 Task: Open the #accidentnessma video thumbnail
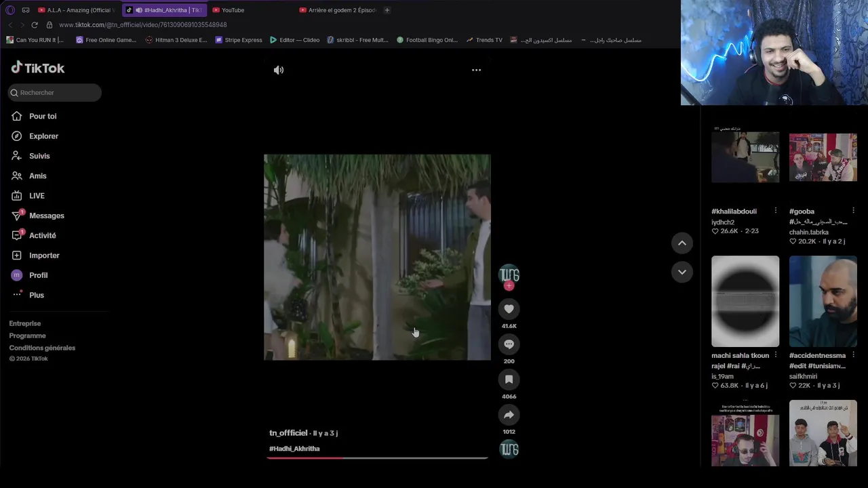(823, 301)
